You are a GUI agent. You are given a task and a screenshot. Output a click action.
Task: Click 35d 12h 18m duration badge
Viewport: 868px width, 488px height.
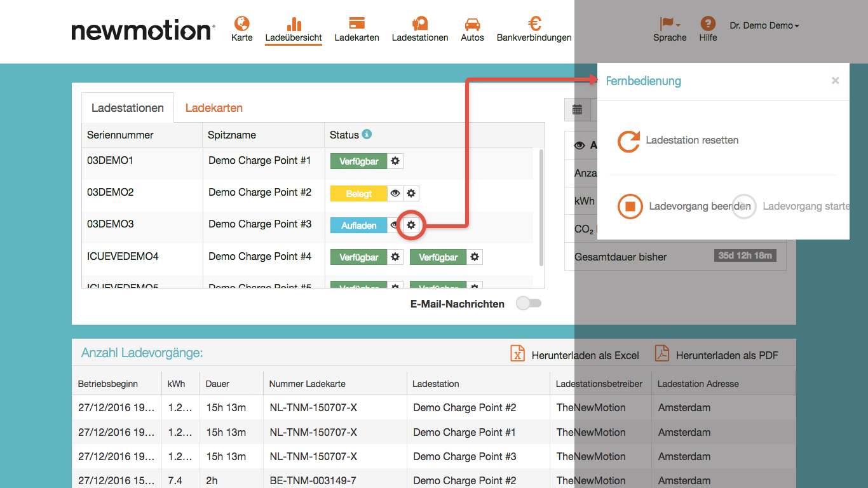(x=745, y=255)
